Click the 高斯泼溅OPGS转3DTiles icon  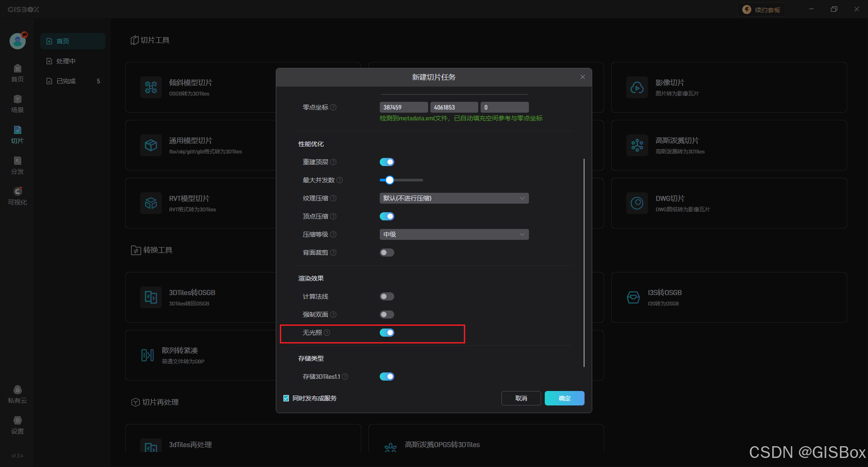click(391, 448)
